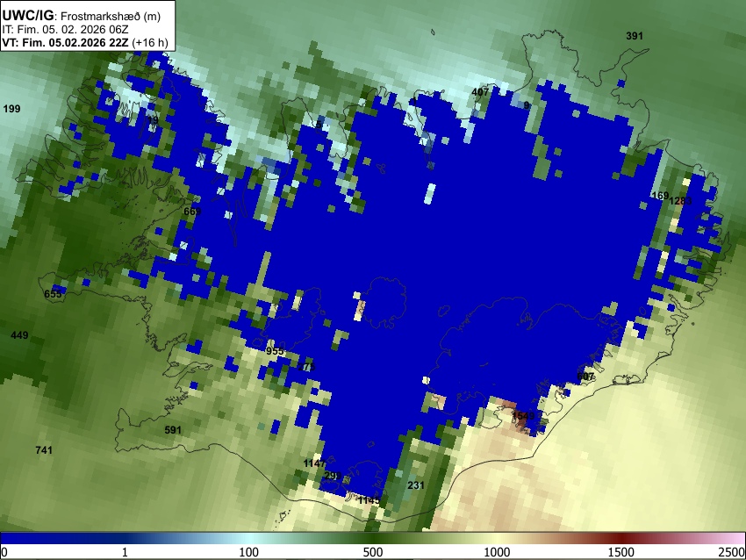Click the map value 19 in the Westfjords
This screenshot has width=746, height=560.
[x=153, y=120]
